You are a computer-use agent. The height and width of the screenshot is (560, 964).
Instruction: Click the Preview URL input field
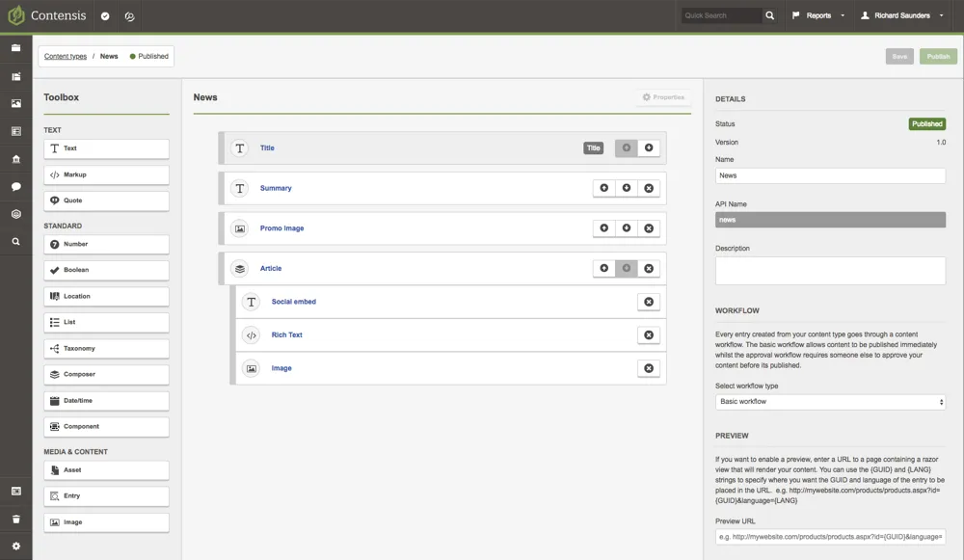[830, 537]
